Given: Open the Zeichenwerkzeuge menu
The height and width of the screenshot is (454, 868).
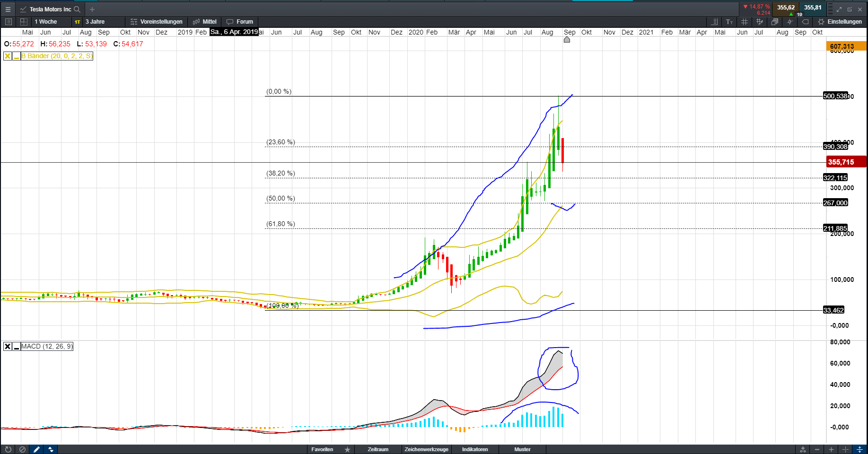Looking at the screenshot, I should click(x=426, y=449).
